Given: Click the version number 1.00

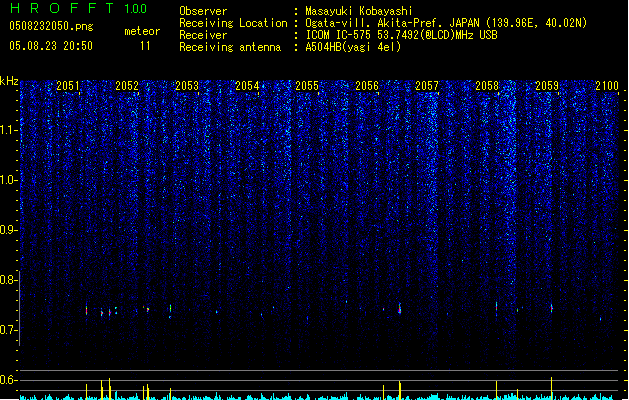Looking at the screenshot, I should [136, 9].
